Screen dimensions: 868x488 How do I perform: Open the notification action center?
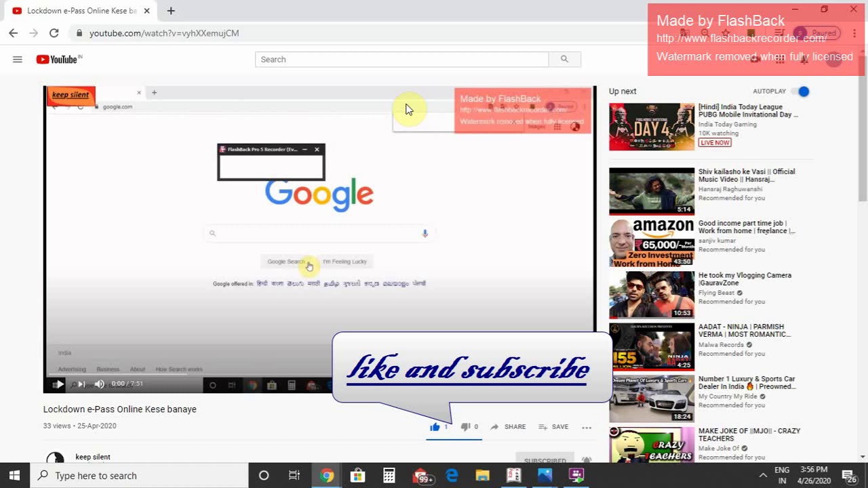pos(850,476)
